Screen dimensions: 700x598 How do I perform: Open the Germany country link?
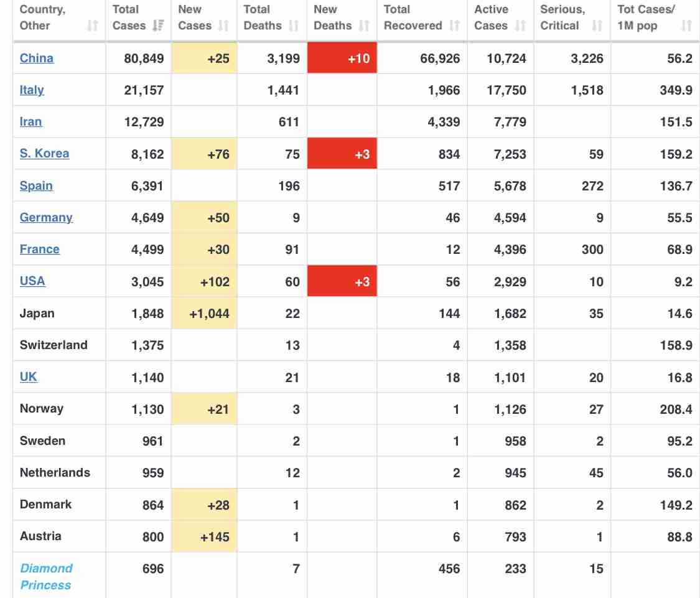click(x=46, y=218)
